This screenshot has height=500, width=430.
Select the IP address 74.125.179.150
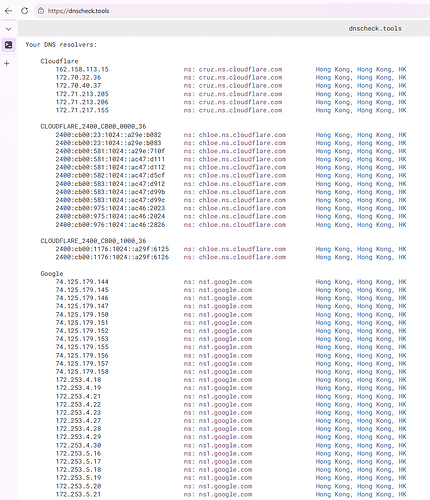tap(82, 314)
